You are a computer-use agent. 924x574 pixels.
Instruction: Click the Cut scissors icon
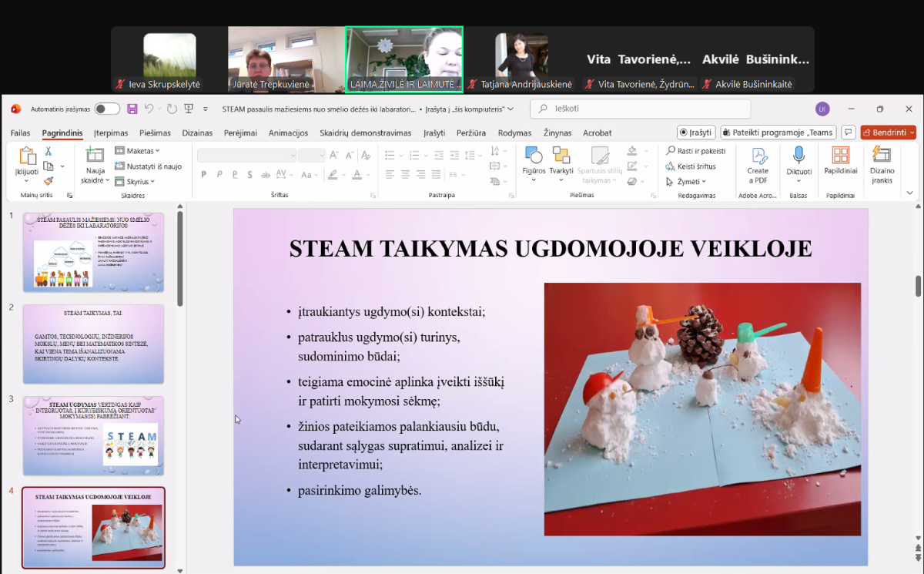(x=49, y=151)
